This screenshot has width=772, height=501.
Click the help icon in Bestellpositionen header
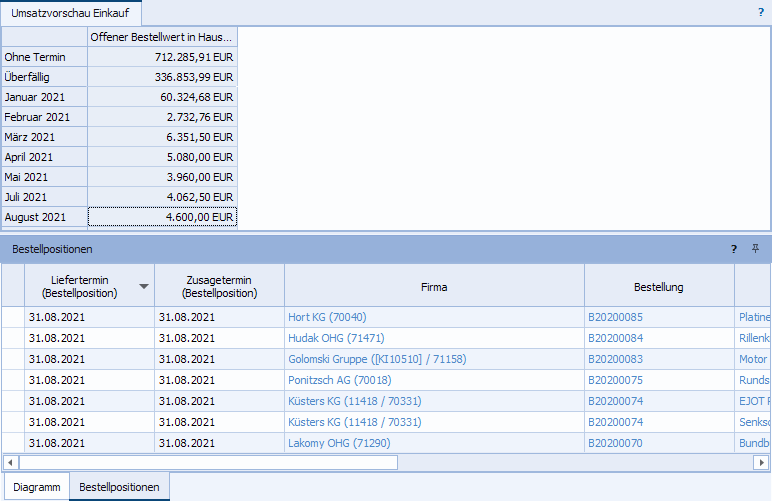click(734, 249)
